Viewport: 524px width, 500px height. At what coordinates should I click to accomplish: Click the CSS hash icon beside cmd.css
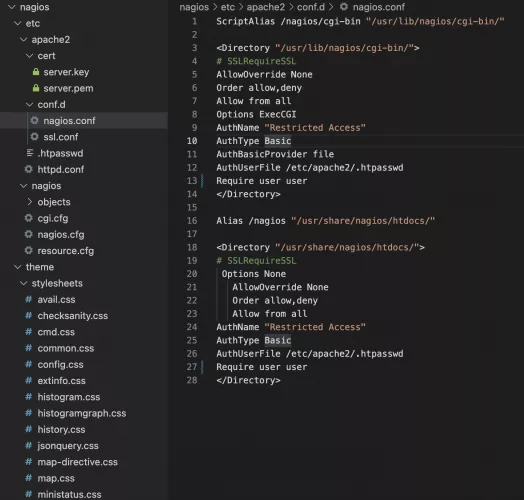(x=29, y=332)
